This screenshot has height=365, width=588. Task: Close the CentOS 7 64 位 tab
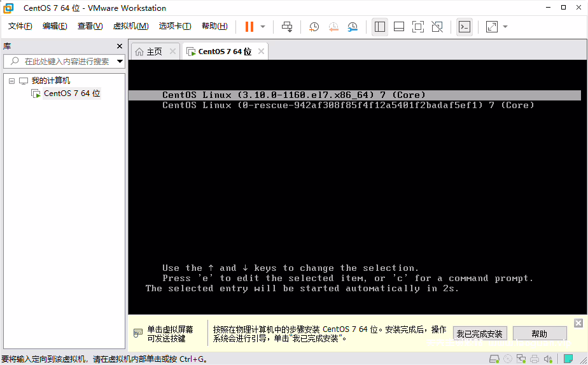point(262,52)
